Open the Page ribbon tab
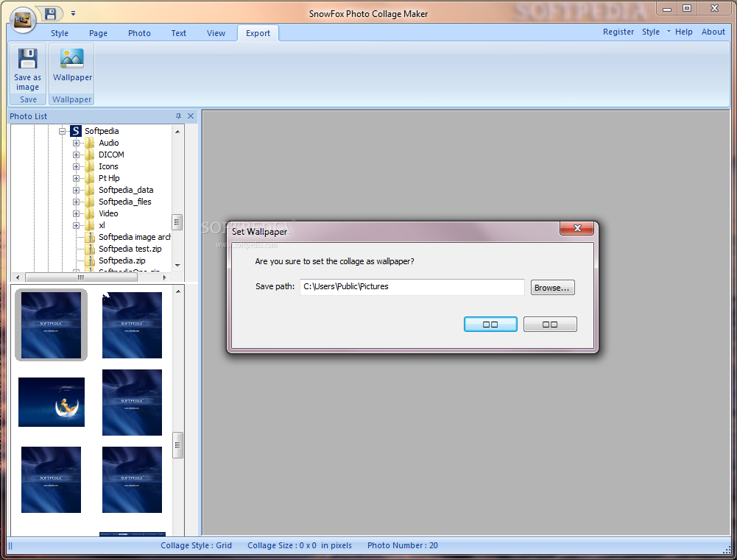The height and width of the screenshot is (560, 737). (98, 33)
